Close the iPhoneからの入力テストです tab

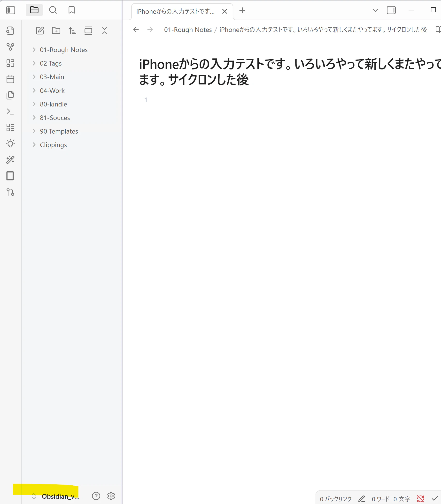coord(224,11)
